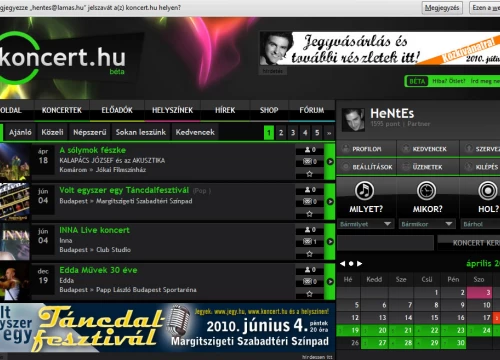
Task: Open the FÓRUM menu
Action: coord(312,110)
